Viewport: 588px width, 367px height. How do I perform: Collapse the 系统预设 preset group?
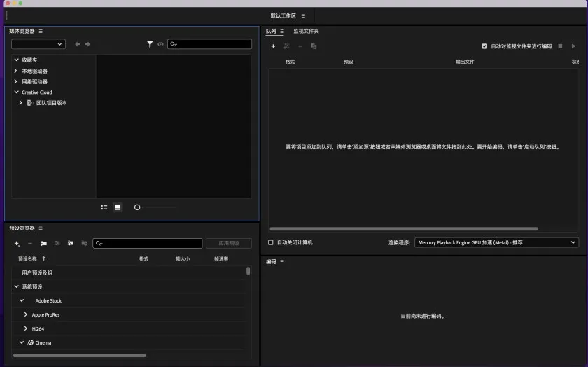pos(16,286)
